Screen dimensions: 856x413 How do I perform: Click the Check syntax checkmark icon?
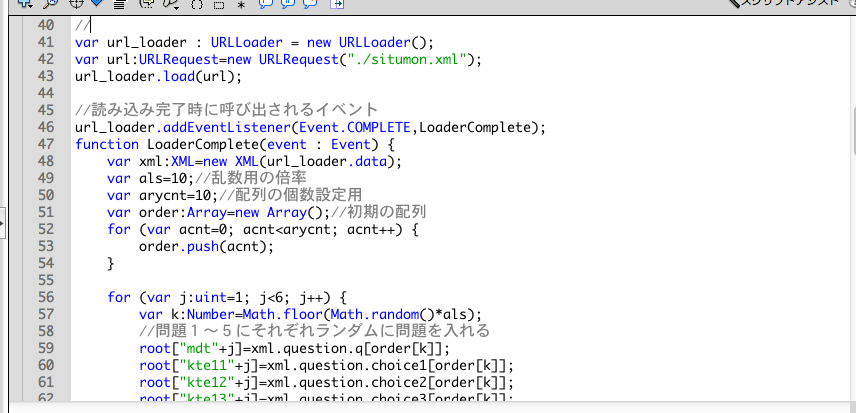pos(97,3)
